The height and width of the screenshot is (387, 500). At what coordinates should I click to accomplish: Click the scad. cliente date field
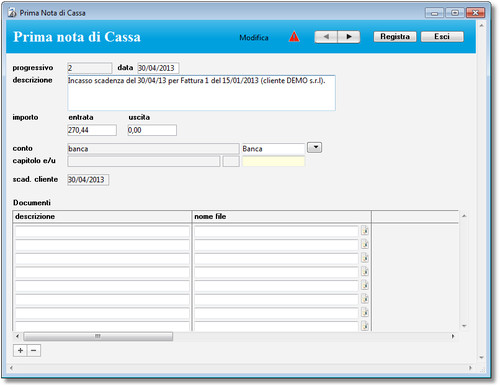tap(88, 180)
